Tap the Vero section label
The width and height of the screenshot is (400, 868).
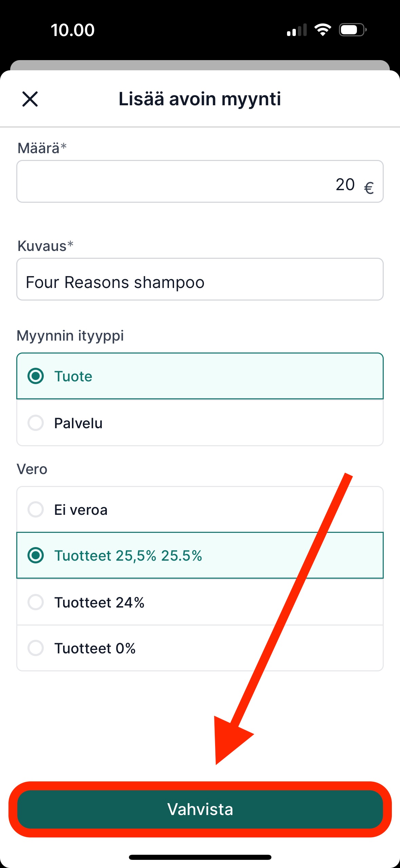pyautogui.click(x=32, y=469)
